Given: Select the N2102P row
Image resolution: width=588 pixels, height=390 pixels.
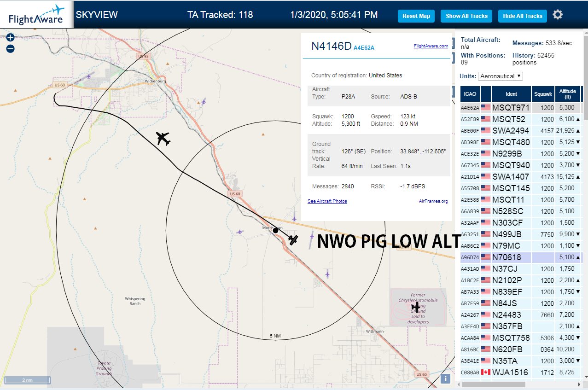Looking at the screenshot, I should [x=521, y=280].
